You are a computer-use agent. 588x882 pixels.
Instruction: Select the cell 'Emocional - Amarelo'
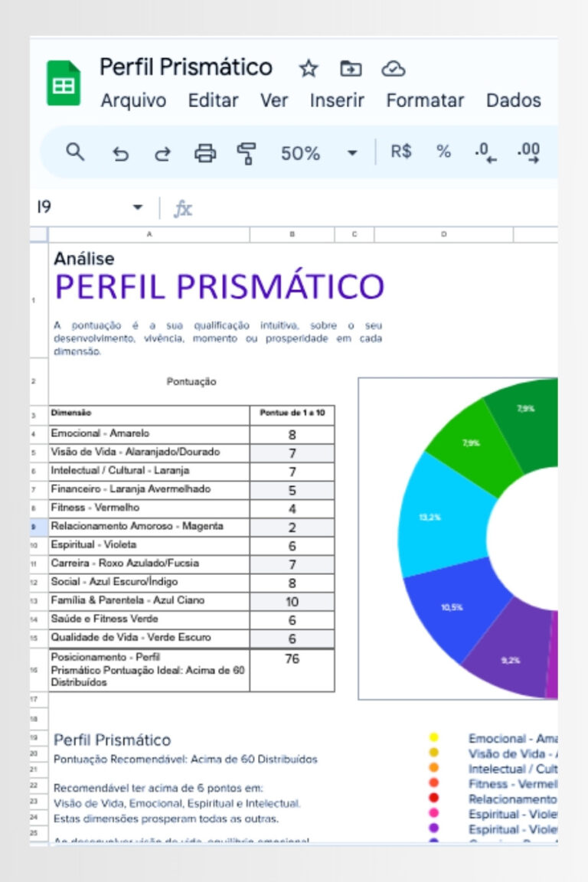(149, 433)
